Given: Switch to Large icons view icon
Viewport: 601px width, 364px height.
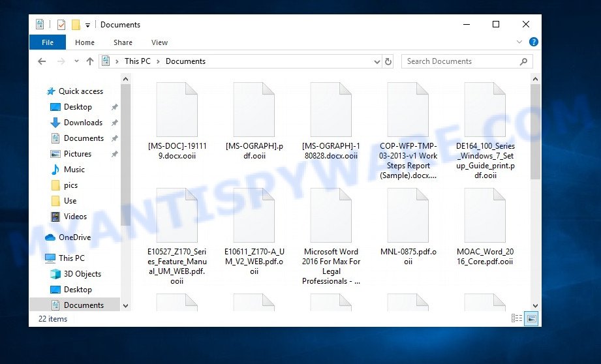Looking at the screenshot, I should tap(531, 318).
